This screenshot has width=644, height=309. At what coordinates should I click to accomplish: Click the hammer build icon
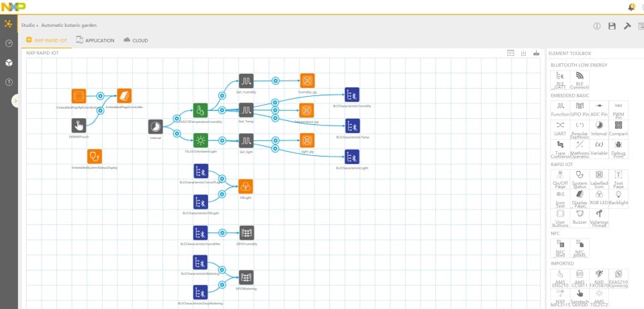click(x=627, y=26)
